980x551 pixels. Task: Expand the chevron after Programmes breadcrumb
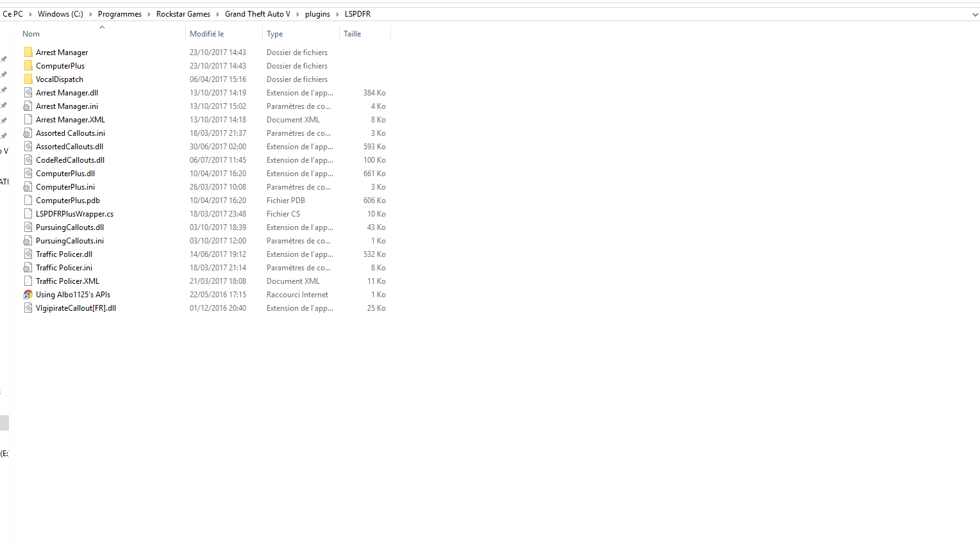click(x=149, y=14)
